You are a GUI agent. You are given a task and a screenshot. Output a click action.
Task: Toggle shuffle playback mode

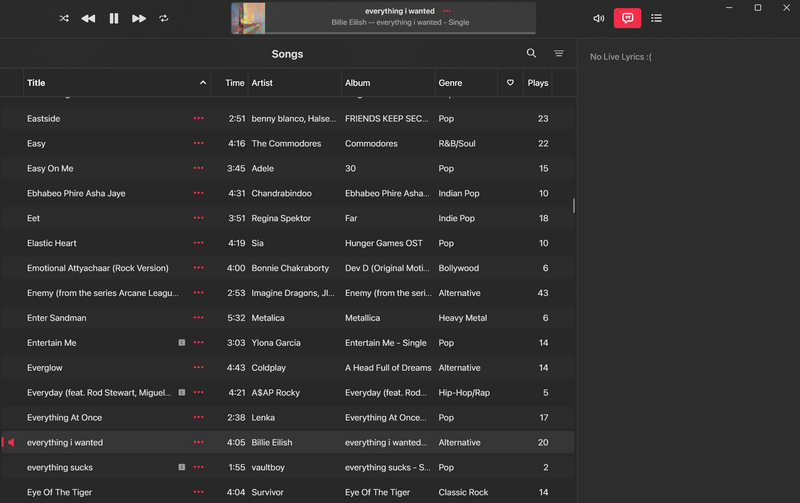[x=64, y=18]
